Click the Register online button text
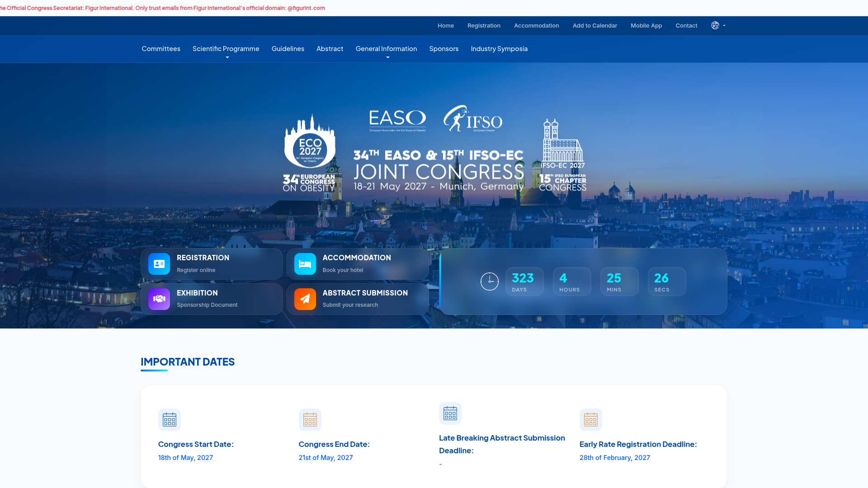Viewport: 868px width, 488px height. [x=196, y=270]
